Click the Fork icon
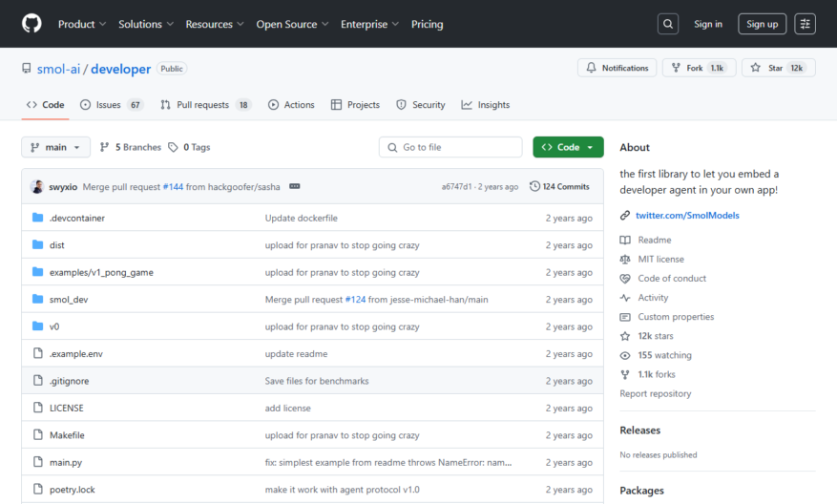 point(676,68)
